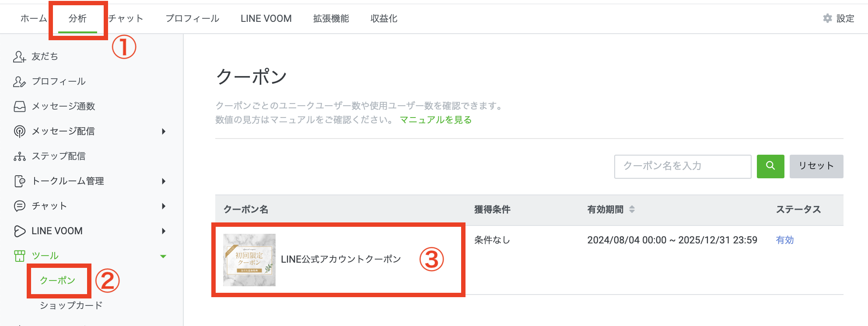The image size is (868, 326).
Task: Open the LINE公式アカウントクーポン thumbnail
Action: click(x=249, y=260)
